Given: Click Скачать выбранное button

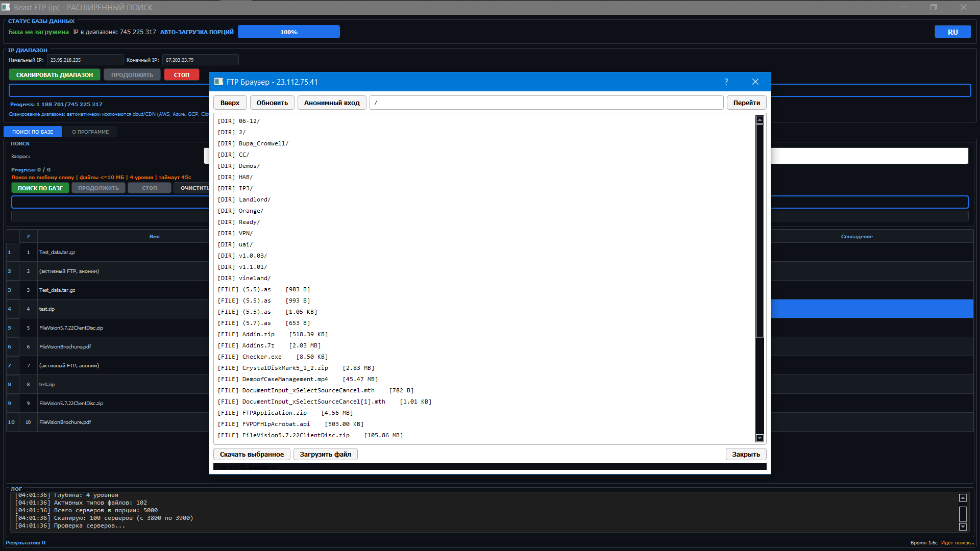Looking at the screenshot, I should (x=252, y=454).
